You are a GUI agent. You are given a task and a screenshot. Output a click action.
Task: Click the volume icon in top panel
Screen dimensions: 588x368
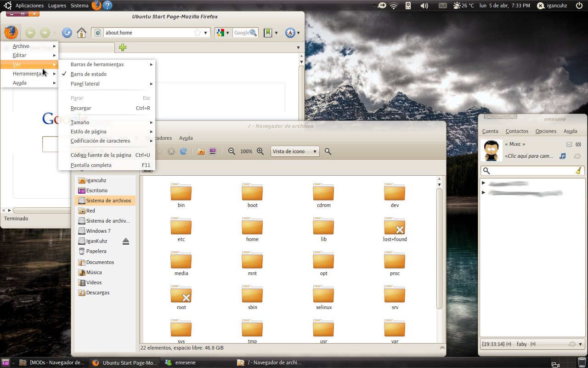tap(424, 6)
